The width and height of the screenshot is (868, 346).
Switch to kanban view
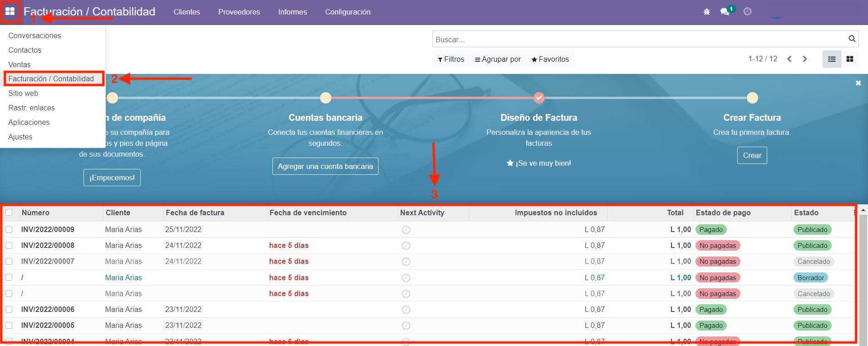click(850, 59)
